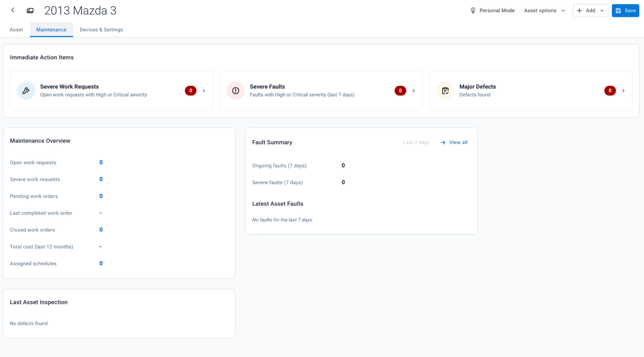644x357 pixels.
Task: Expand Severe Work Requests chevron
Action: pyautogui.click(x=204, y=91)
